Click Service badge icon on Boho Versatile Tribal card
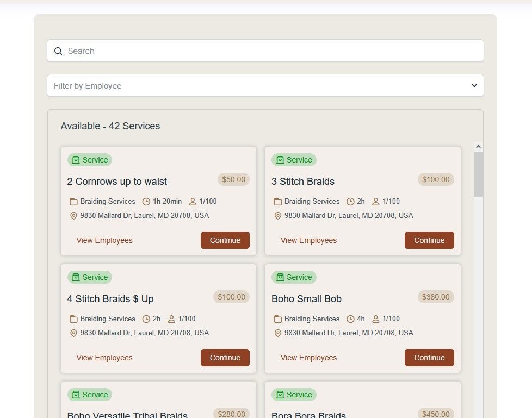The width and height of the screenshot is (532, 418). [x=76, y=394]
